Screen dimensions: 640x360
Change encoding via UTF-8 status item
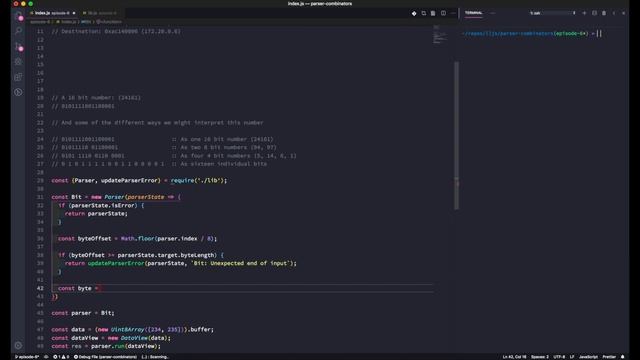pyautogui.click(x=559, y=357)
